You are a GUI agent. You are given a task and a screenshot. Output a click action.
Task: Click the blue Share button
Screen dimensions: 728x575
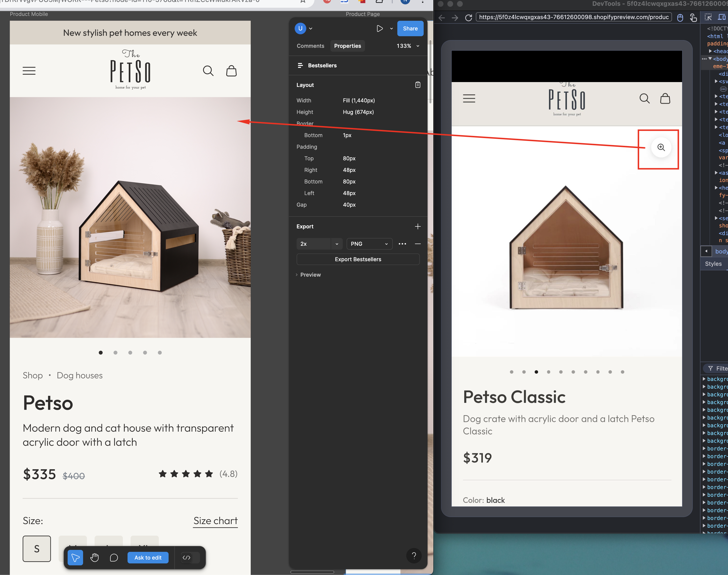[x=410, y=29]
